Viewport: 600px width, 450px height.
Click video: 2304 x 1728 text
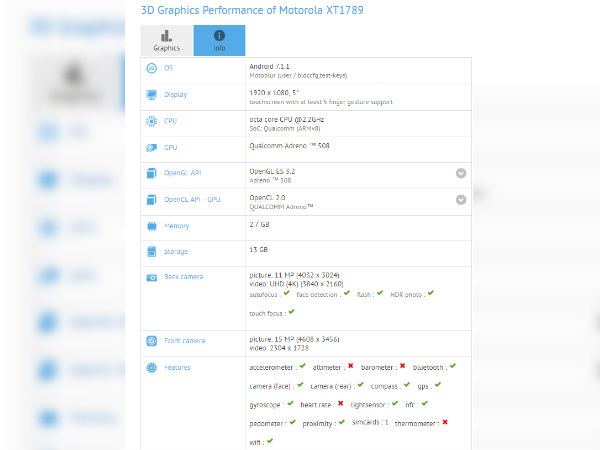click(x=279, y=348)
